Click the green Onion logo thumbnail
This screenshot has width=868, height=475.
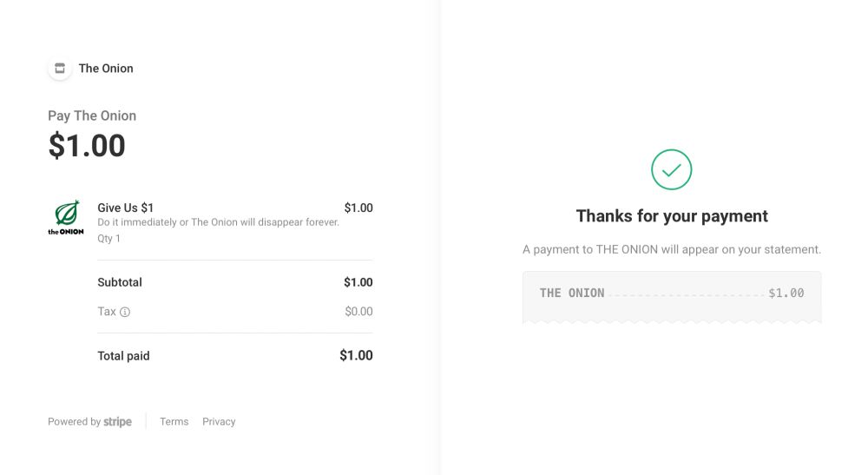click(x=67, y=218)
